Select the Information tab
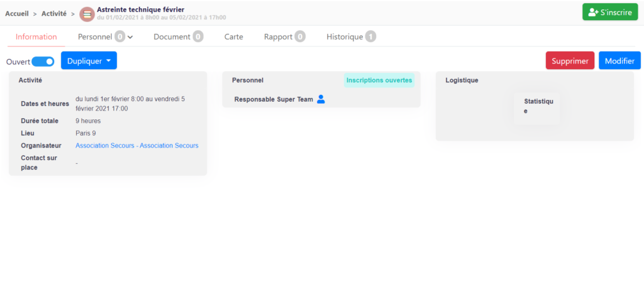This screenshot has height=282, width=644. tap(36, 37)
